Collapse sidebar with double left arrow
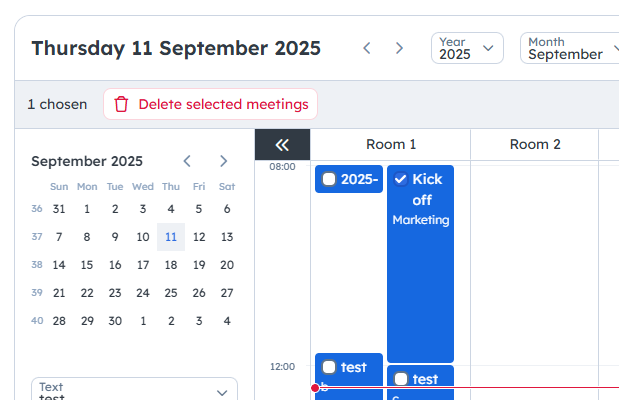The image size is (619, 400). (282, 145)
